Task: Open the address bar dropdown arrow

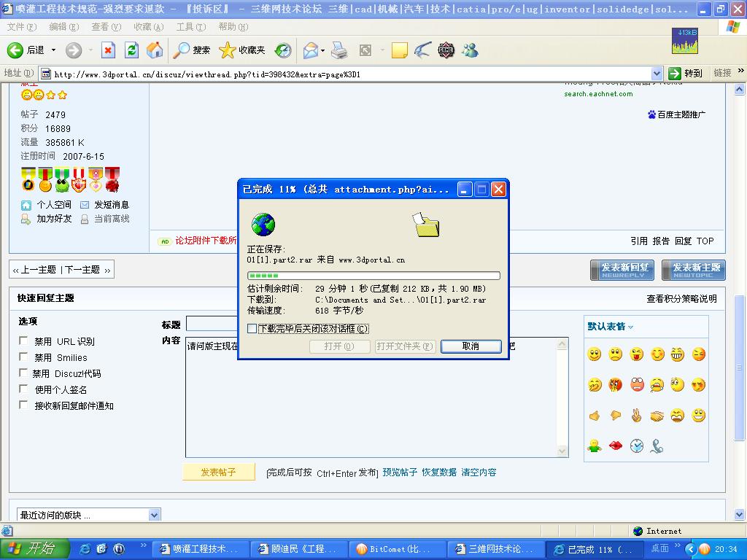Action: coord(657,74)
